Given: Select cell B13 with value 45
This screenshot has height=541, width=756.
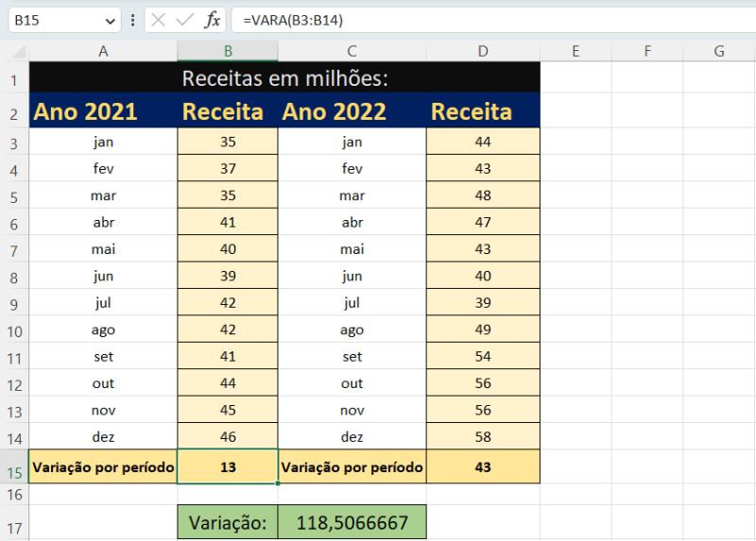Looking at the screenshot, I should pos(228,410).
